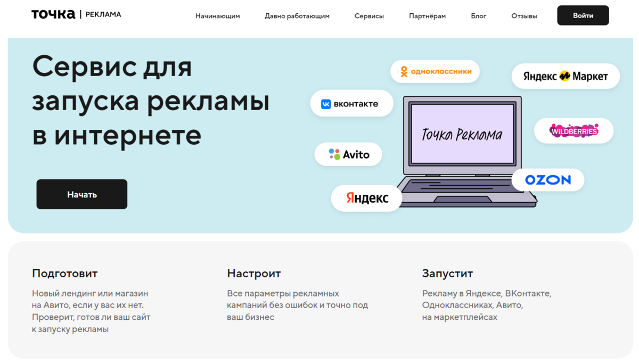Screen dimensions: 639x364
Task: Open the Давно работающим menu item
Action: coord(297,16)
